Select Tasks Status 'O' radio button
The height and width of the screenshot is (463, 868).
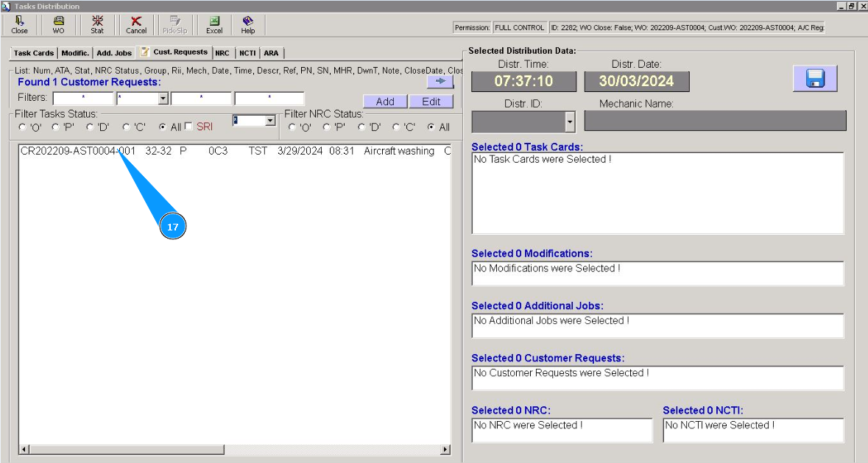coord(22,127)
